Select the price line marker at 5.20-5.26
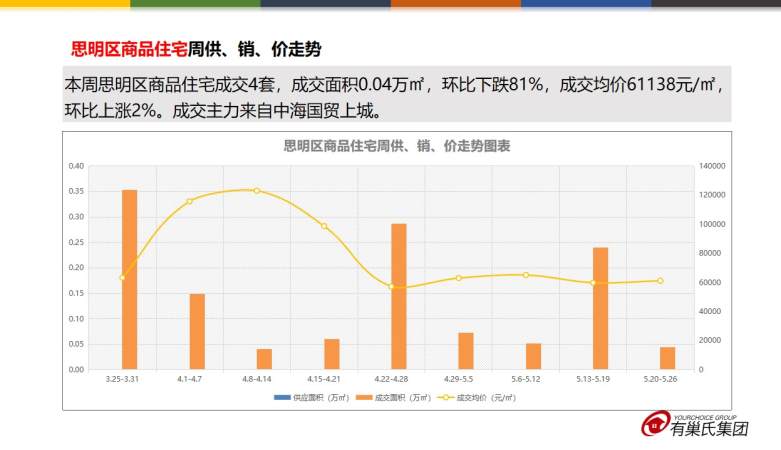This screenshot has height=450, width=781. tap(660, 281)
